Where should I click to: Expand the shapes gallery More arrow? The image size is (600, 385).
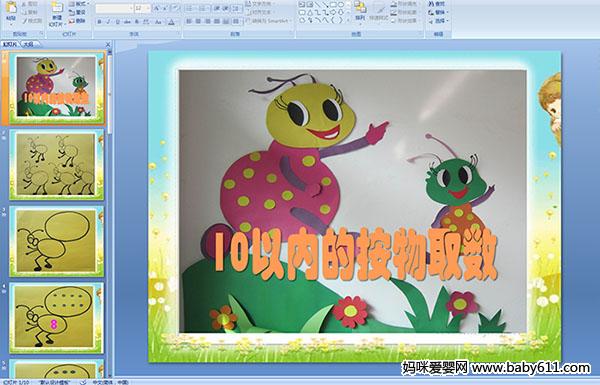point(348,20)
